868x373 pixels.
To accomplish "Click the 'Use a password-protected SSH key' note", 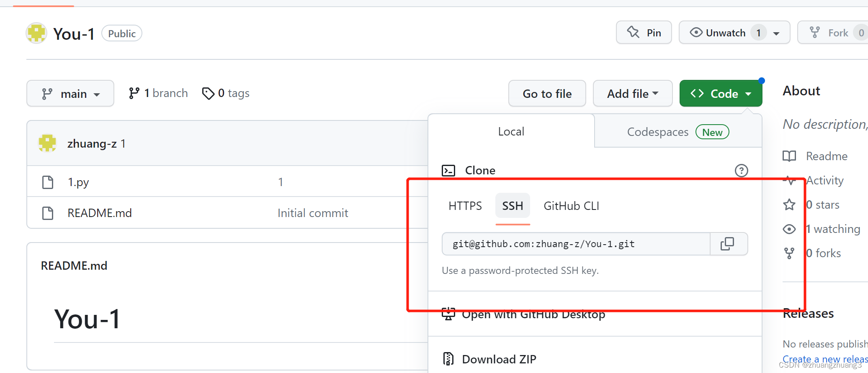I will (x=520, y=271).
